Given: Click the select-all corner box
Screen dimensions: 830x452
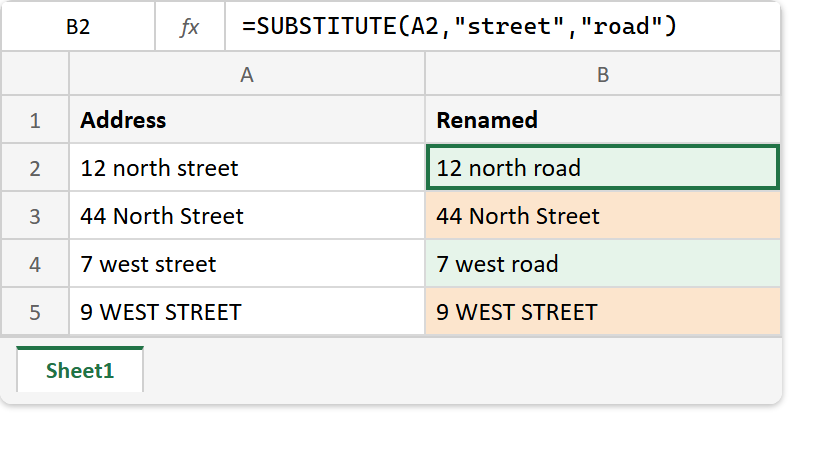Looking at the screenshot, I should (x=35, y=74).
